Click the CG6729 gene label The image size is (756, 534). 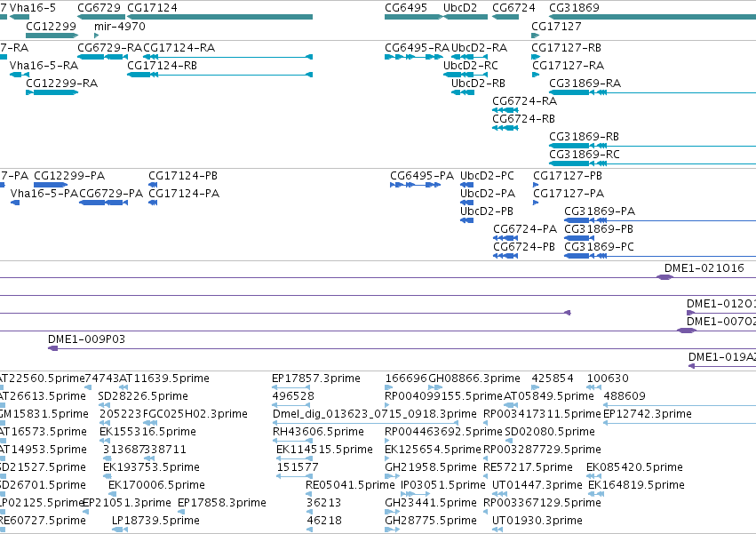(99, 8)
